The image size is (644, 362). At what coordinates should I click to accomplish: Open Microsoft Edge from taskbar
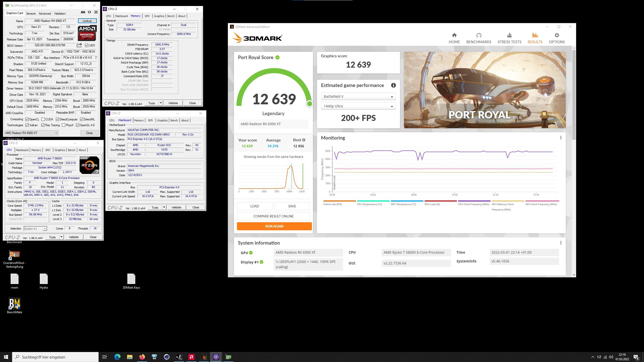[117, 357]
